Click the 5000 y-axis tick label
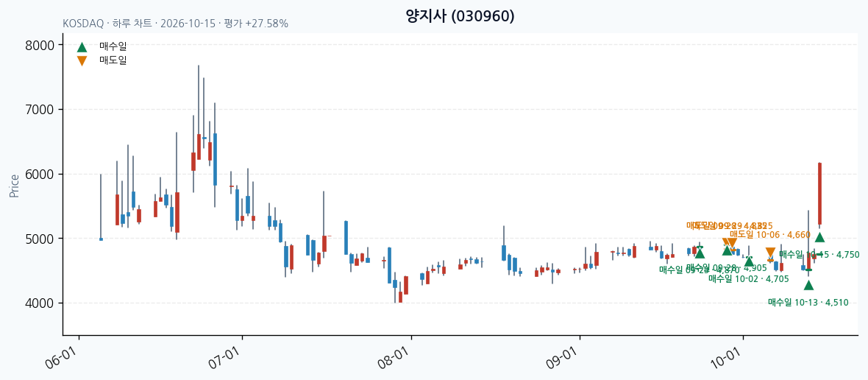 pos(40,239)
